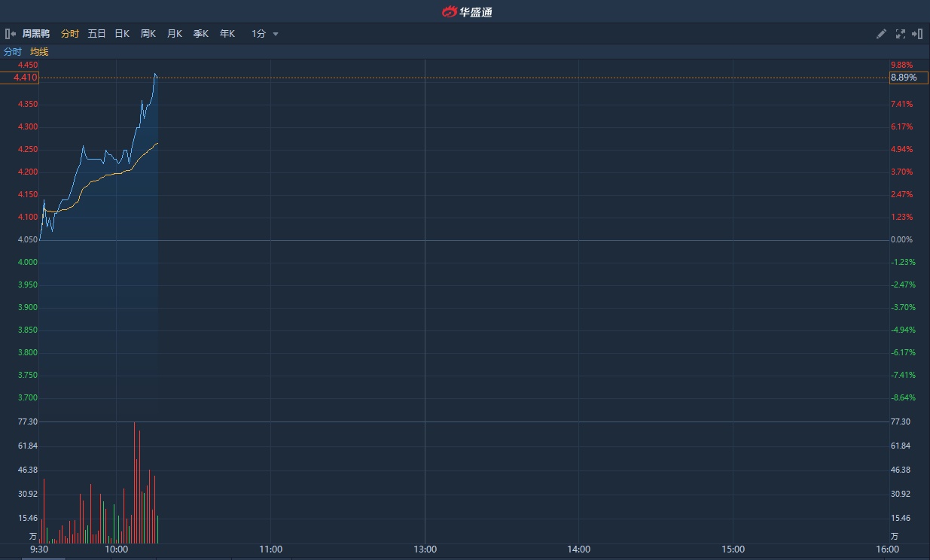This screenshot has width=930, height=560.
Task: Click the 9.88% top percentage label
Action: tap(901, 65)
